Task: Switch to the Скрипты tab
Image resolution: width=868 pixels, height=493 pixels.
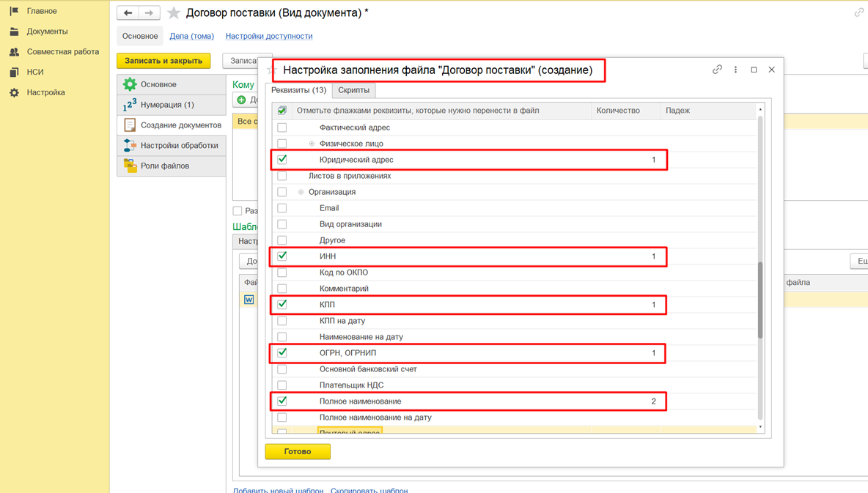Action: point(354,90)
